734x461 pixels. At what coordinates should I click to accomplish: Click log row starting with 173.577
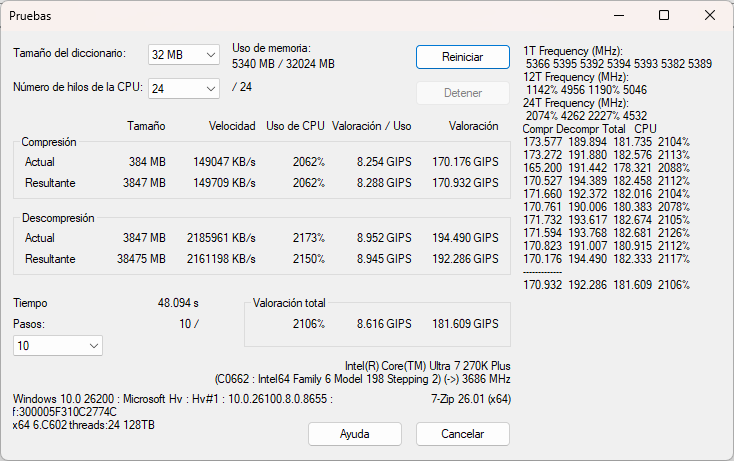click(607, 142)
